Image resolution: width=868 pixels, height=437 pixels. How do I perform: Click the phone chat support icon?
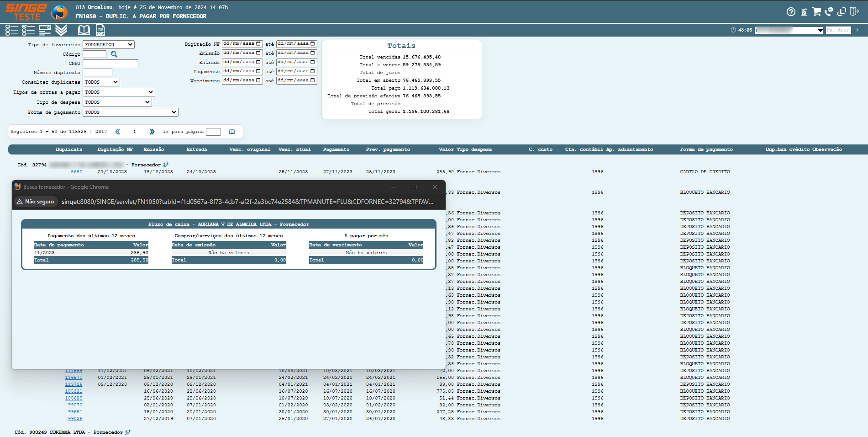point(829,12)
